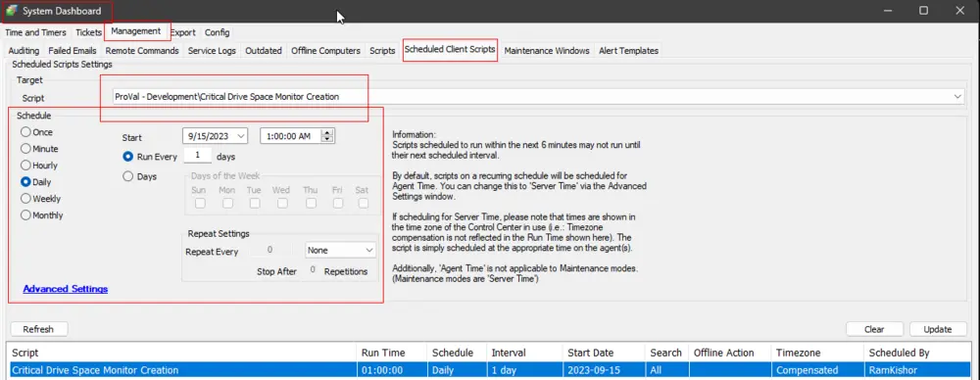Viewport: 980px width, 380px height.
Task: Switch to the Outdated tab
Action: point(263,51)
